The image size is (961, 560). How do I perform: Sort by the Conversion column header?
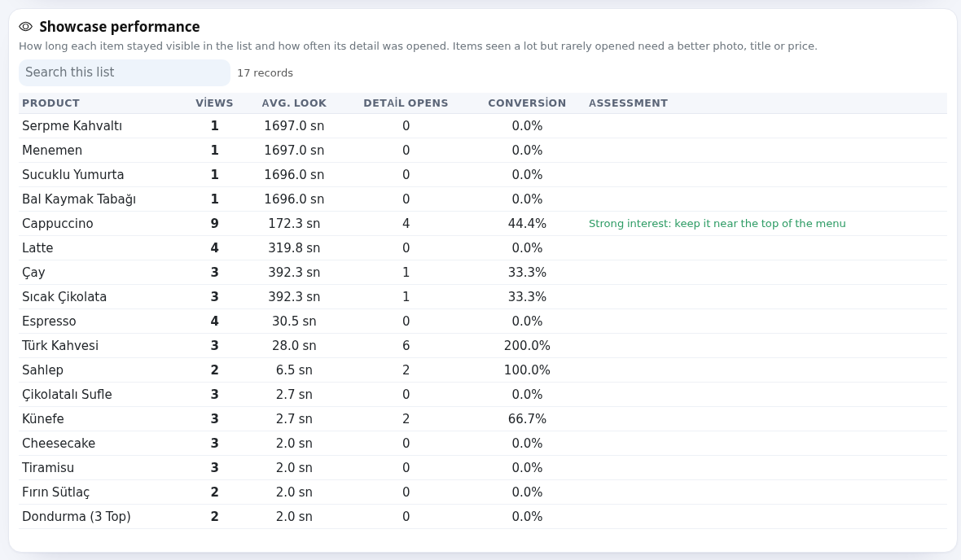(x=527, y=103)
